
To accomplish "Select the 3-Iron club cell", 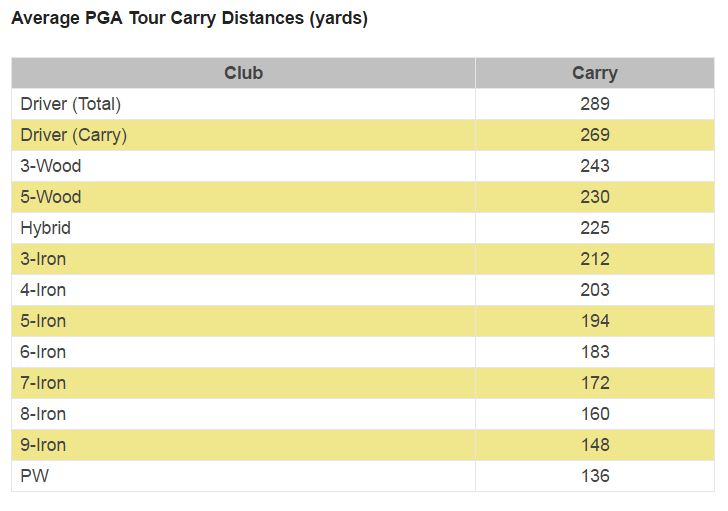I will 43,259.
